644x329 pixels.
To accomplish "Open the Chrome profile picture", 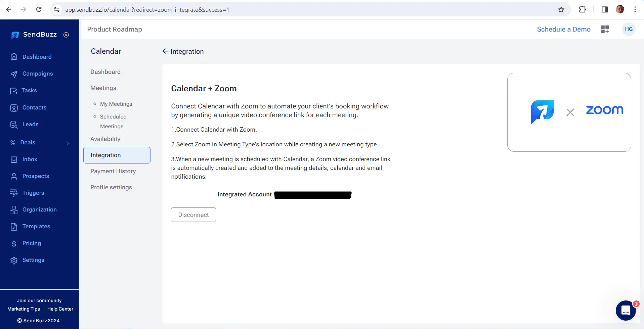I will tap(620, 9).
